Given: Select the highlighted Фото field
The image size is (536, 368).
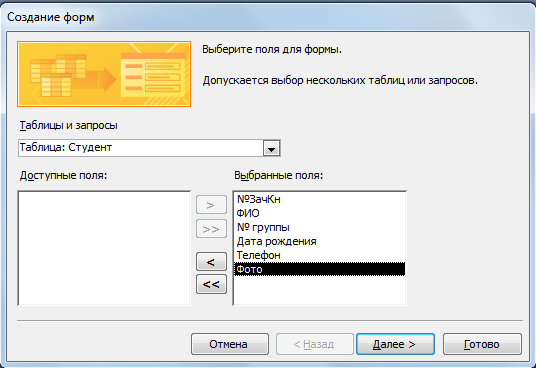Looking at the screenshot, I should click(x=319, y=269).
